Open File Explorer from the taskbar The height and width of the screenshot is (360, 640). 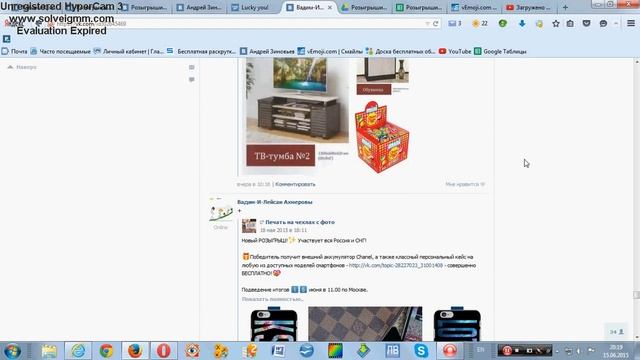pos(49,351)
